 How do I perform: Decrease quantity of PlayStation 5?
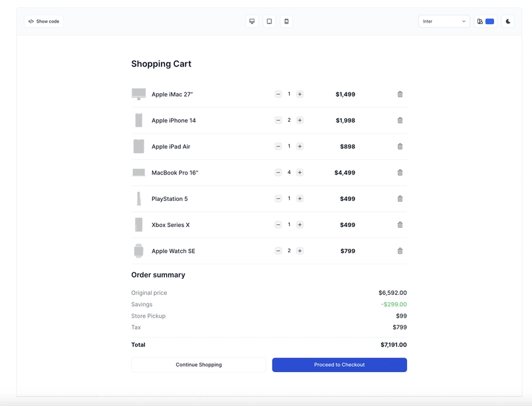click(x=278, y=198)
